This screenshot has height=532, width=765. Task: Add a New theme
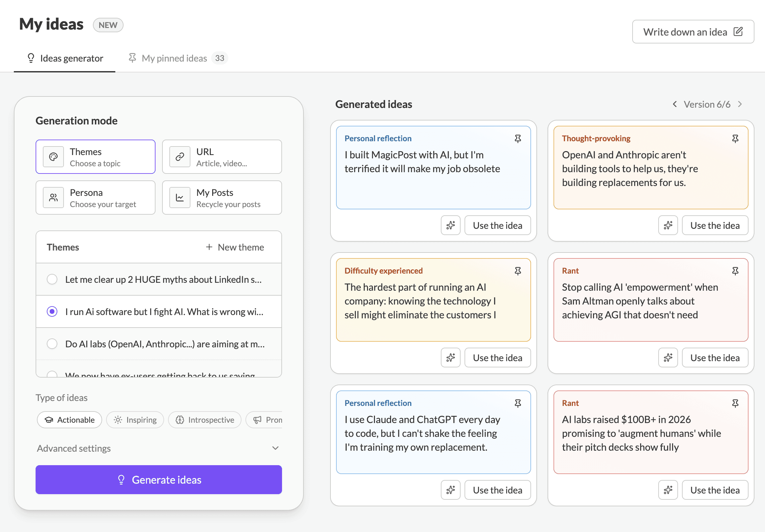click(x=235, y=247)
